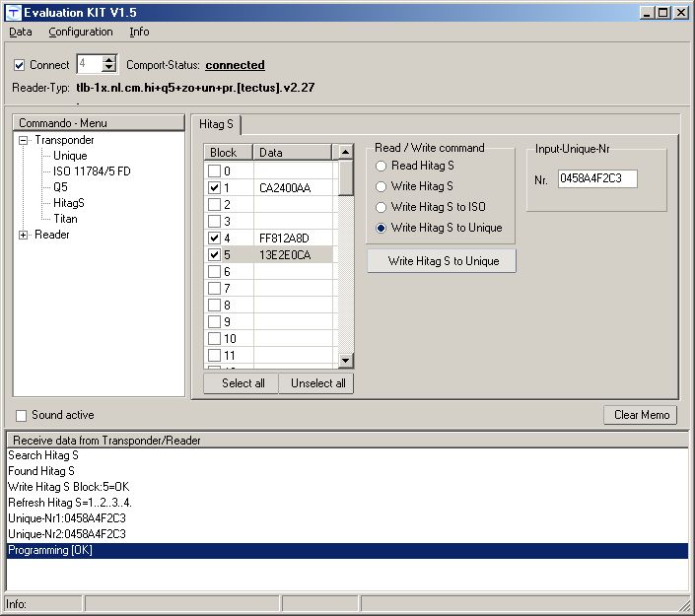
Task: Switch to the Hitag S tab
Action: (x=216, y=124)
